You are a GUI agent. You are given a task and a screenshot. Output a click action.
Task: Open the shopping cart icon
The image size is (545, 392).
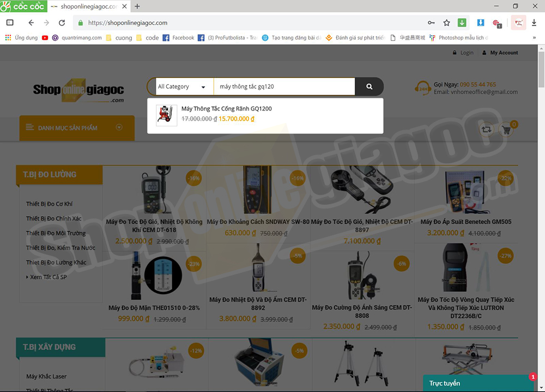507,130
